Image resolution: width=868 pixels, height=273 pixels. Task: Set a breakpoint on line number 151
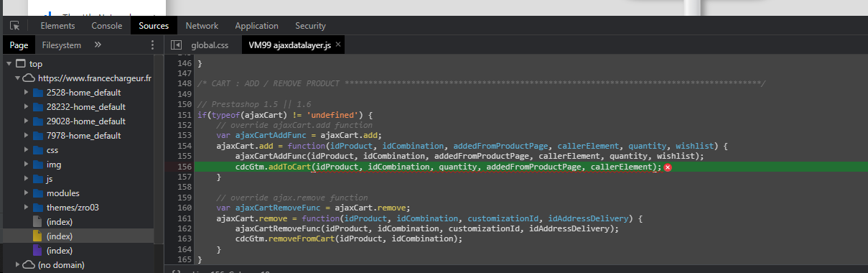click(x=185, y=115)
